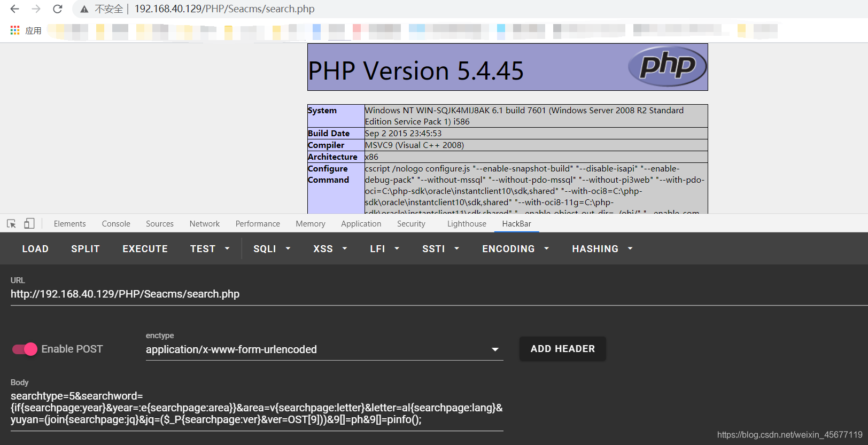This screenshot has height=445, width=868.
Task: Click the SSTI button label
Action: coord(433,249)
